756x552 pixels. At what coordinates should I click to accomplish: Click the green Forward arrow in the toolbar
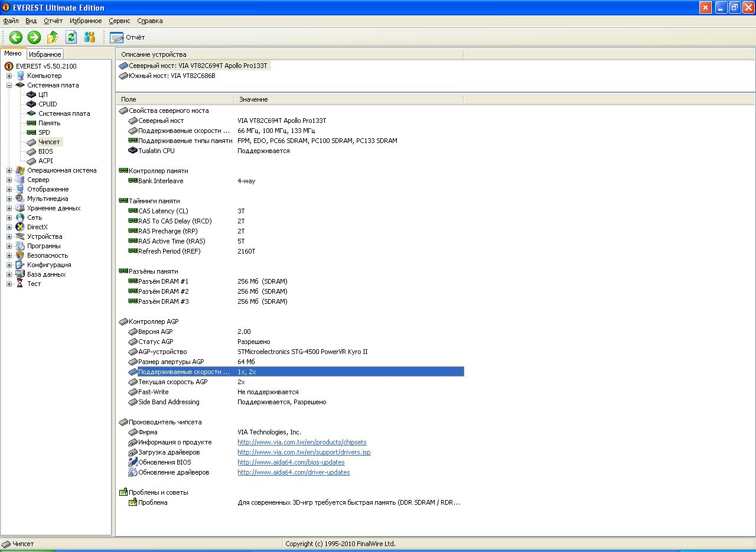coord(34,37)
